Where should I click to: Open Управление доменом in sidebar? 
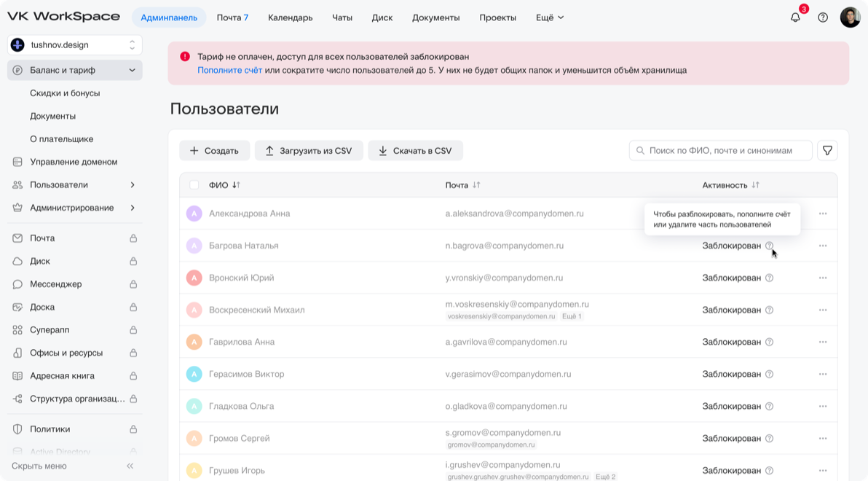[x=75, y=162]
